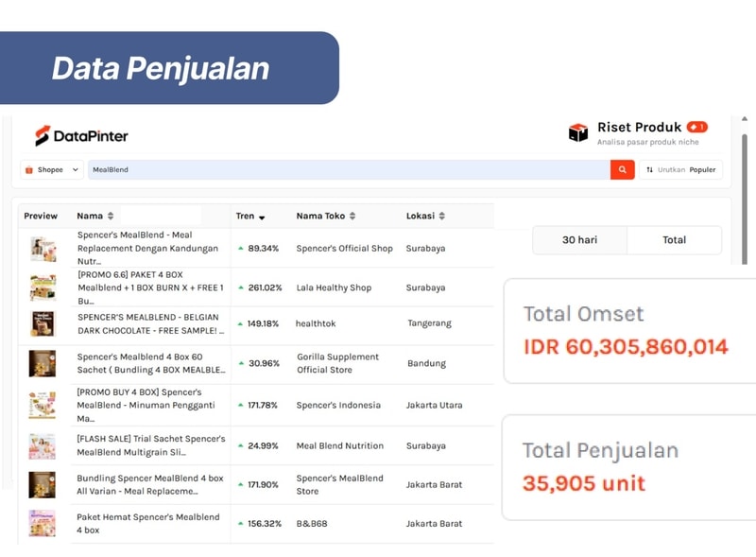Open the PROMO 6.6 PAKET 4 BOX thumbnail
The image size is (756, 557).
43,287
